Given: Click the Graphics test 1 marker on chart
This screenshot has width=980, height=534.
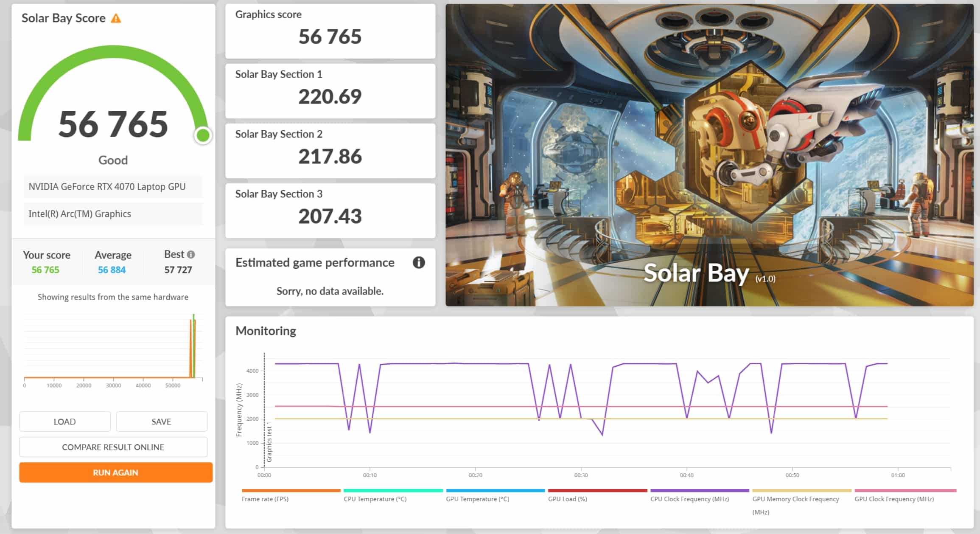Looking at the screenshot, I should click(x=269, y=441).
